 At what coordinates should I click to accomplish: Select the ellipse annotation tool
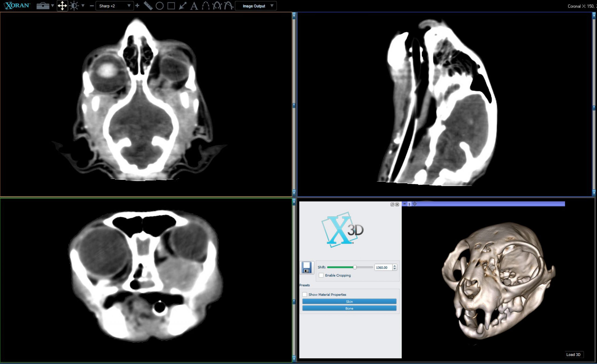point(160,6)
